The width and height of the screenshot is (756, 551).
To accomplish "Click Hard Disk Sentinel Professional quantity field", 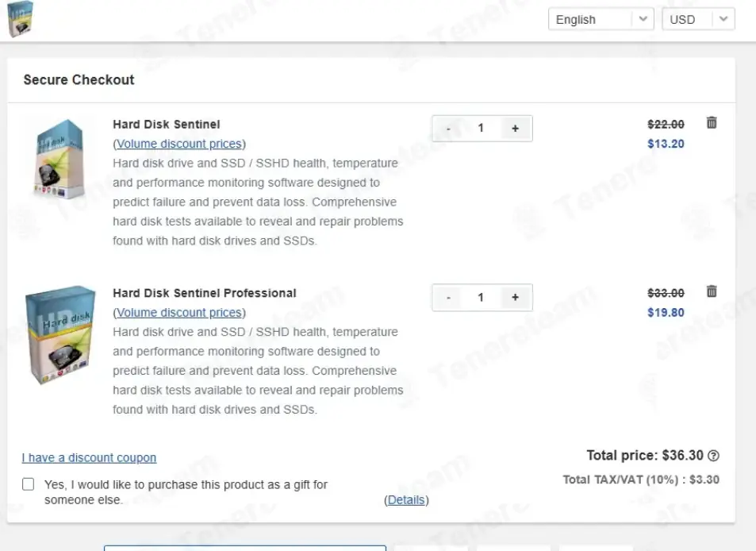I will click(481, 297).
